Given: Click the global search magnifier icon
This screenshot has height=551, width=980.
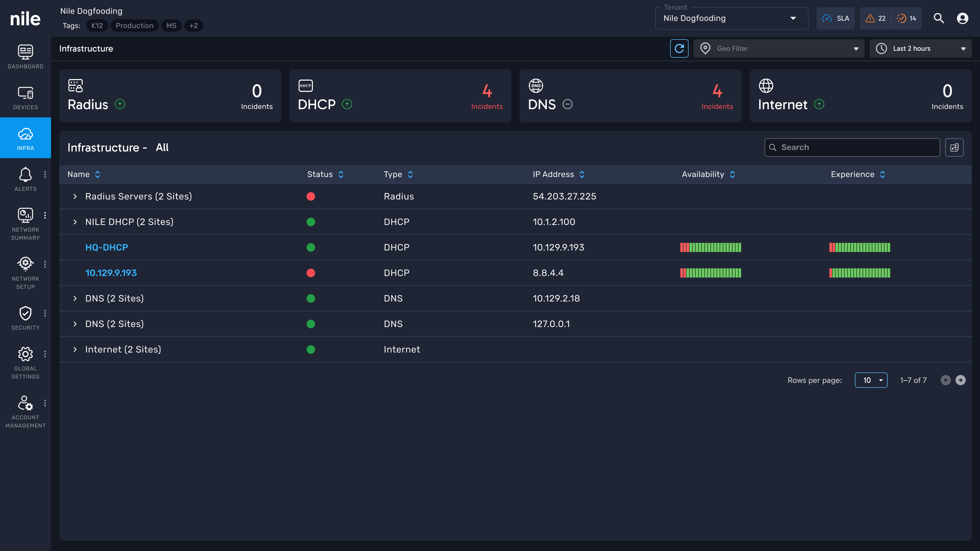Looking at the screenshot, I should [939, 18].
